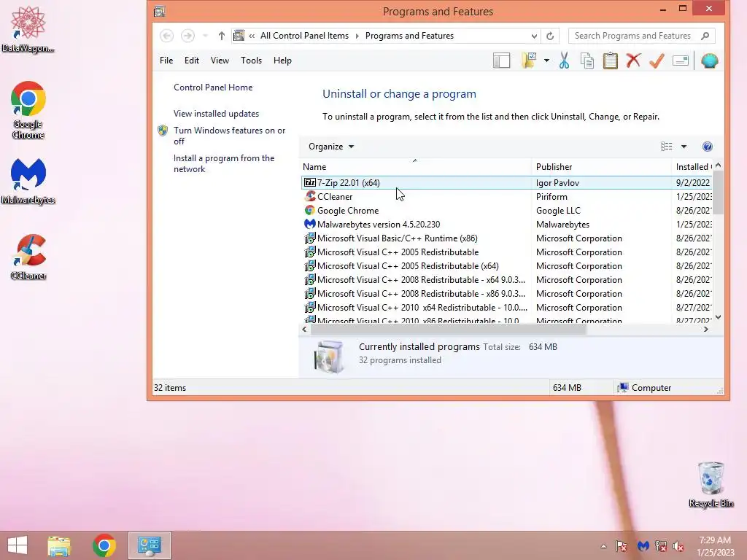Click the card-shaped Properties toolbar icon
This screenshot has height=560, width=747.
(681, 61)
